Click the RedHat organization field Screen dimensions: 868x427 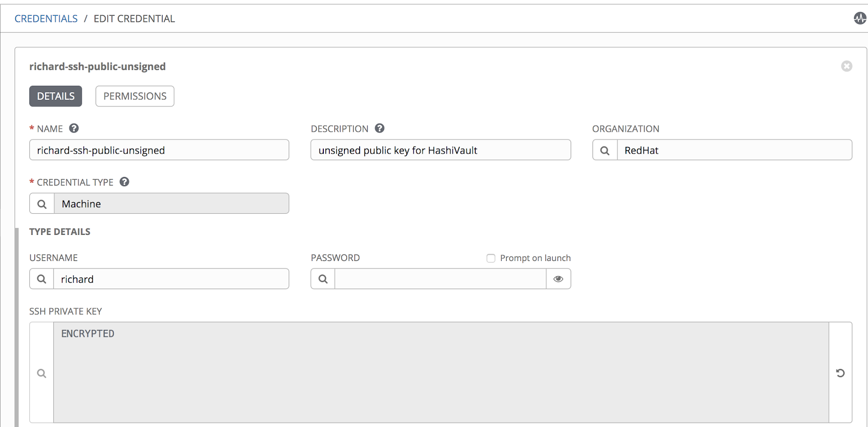[x=734, y=150]
